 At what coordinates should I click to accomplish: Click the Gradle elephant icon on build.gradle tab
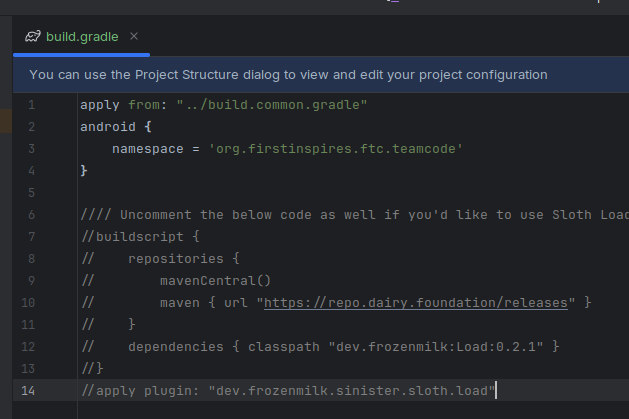pyautogui.click(x=33, y=36)
